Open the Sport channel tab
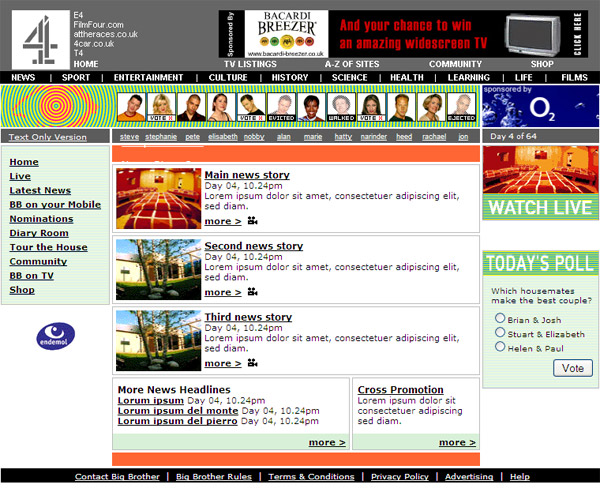This screenshot has width=600, height=492. pyautogui.click(x=76, y=77)
